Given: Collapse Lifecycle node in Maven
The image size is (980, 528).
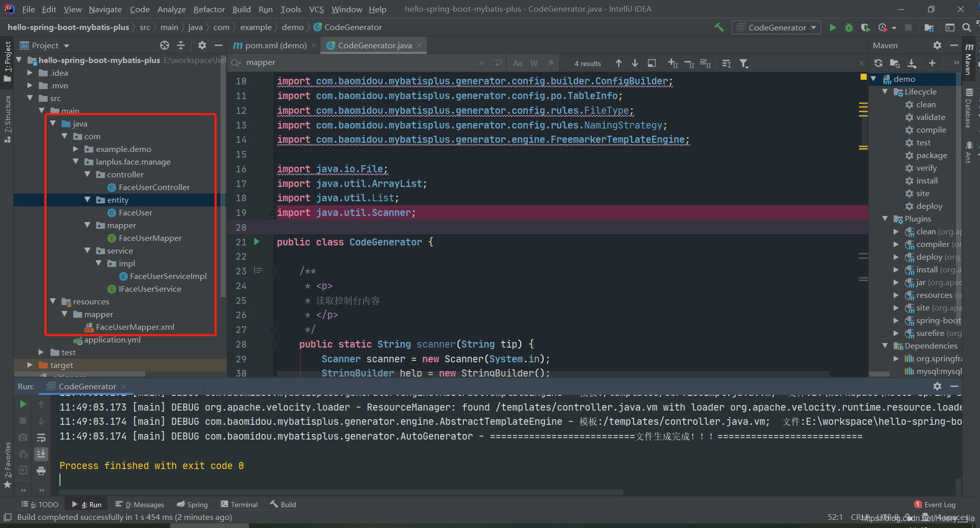Looking at the screenshot, I should pos(885,91).
